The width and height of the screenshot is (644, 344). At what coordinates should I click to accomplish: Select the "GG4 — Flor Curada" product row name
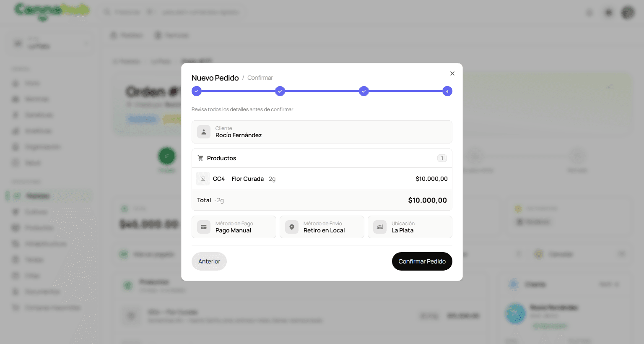[238, 179]
